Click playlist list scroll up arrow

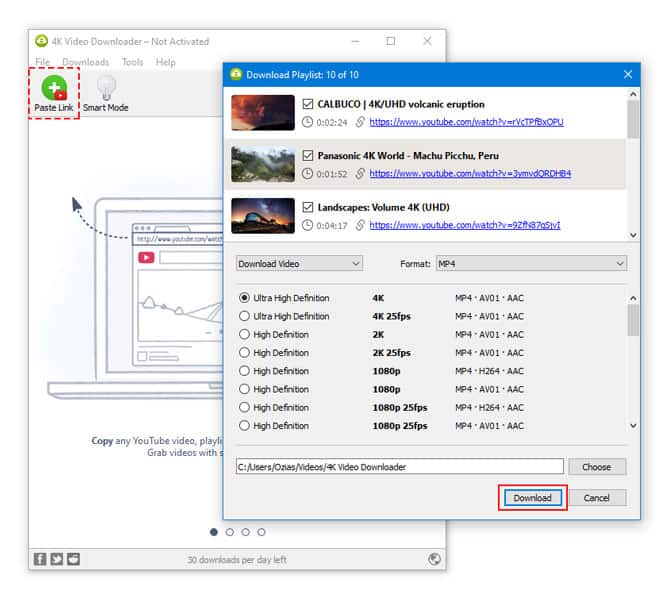tap(633, 94)
